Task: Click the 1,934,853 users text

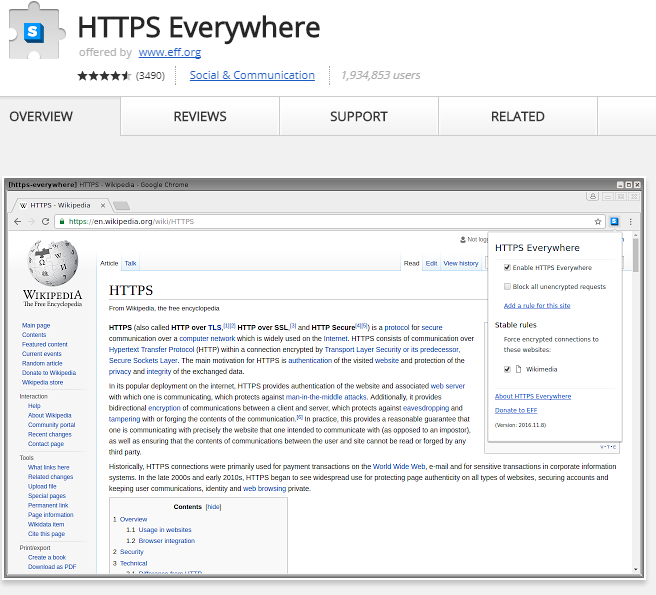Action: (x=380, y=75)
